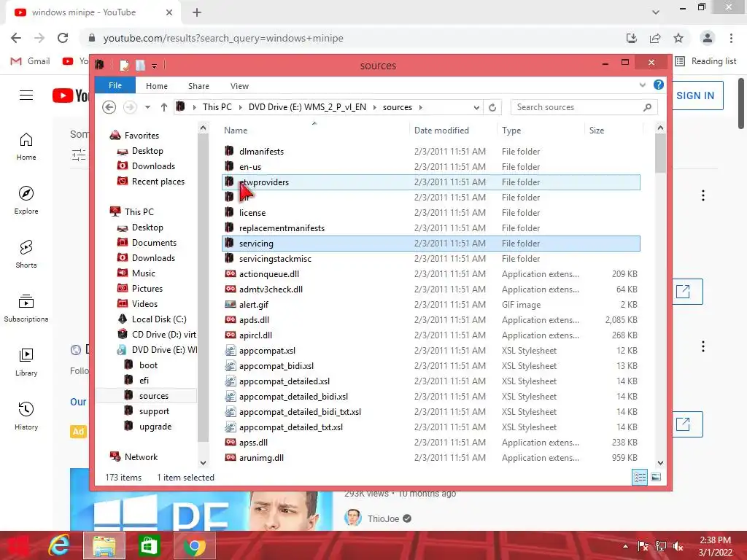Viewport: 747px width, 560px height.
Task: Click the Chrome URL address bar
Action: click(x=352, y=38)
